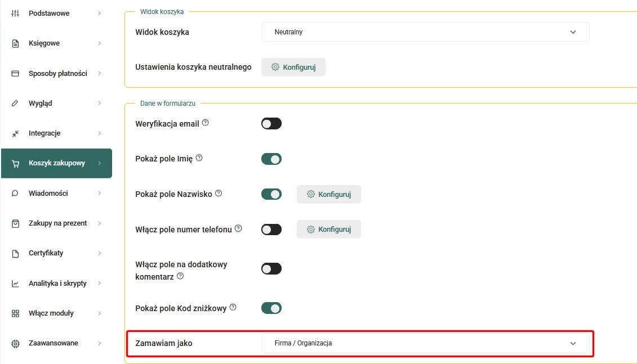Click the document icon next to Księgowe
The image size is (637, 364).
coord(15,43)
